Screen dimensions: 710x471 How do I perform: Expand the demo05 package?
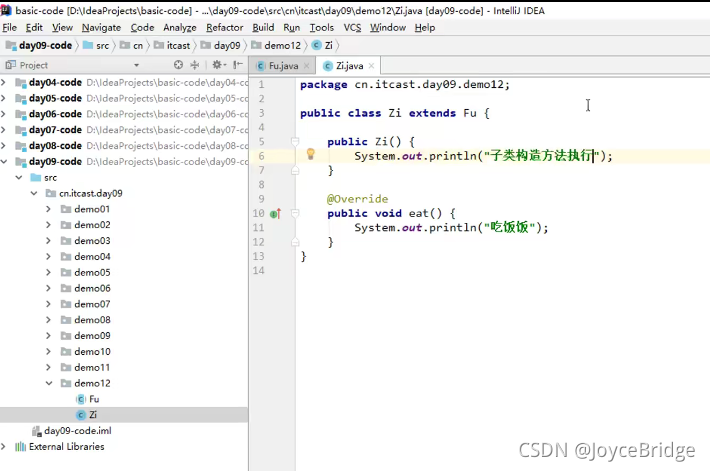[x=48, y=273]
